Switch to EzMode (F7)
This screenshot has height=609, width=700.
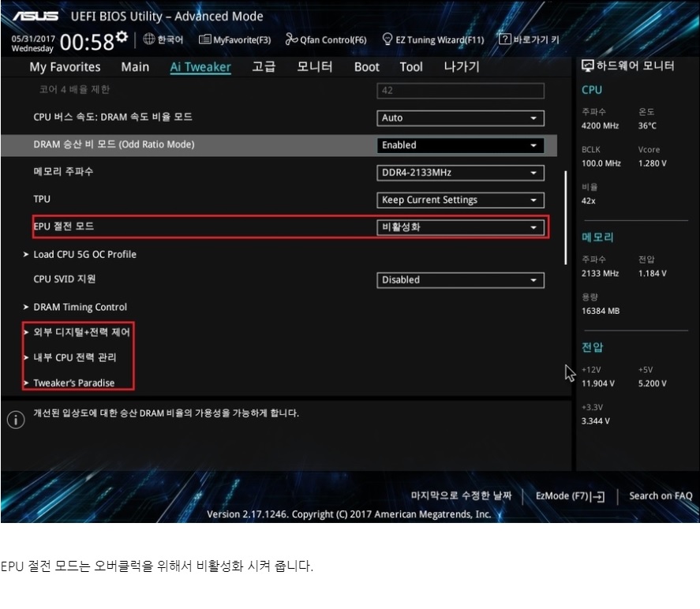(570, 496)
